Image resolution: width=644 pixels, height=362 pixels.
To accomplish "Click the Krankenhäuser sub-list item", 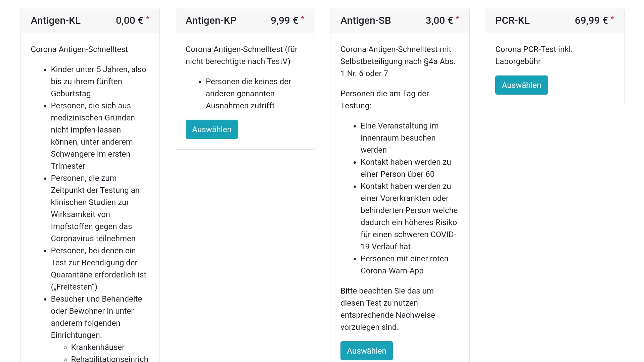I will (98, 347).
